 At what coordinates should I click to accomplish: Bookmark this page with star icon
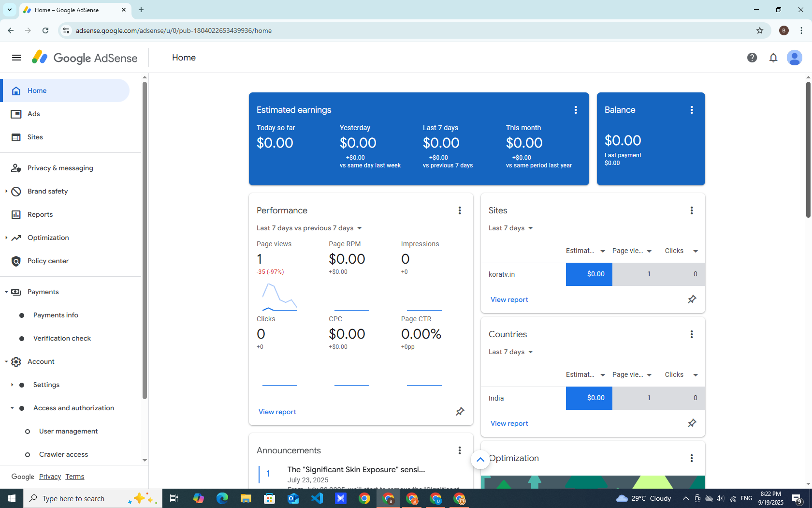(x=759, y=30)
